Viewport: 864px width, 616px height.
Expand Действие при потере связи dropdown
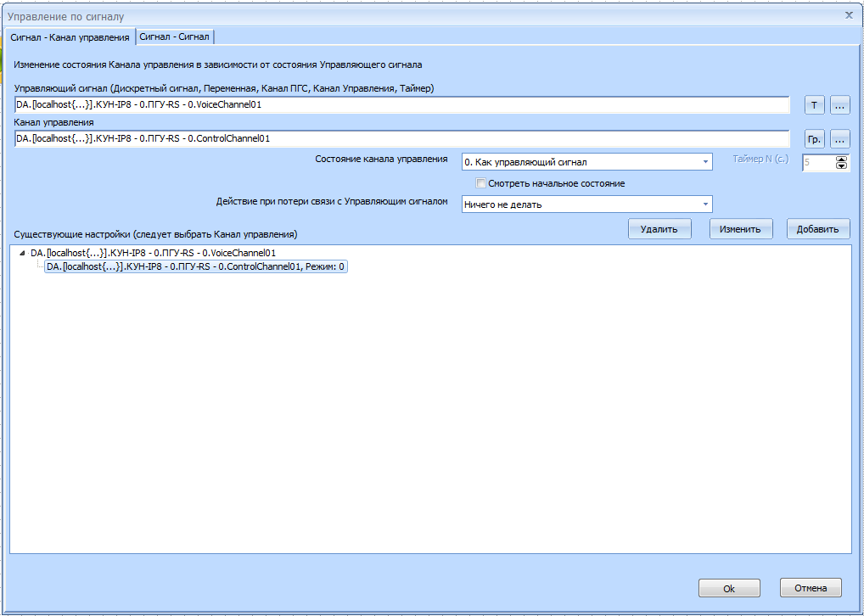pos(705,204)
